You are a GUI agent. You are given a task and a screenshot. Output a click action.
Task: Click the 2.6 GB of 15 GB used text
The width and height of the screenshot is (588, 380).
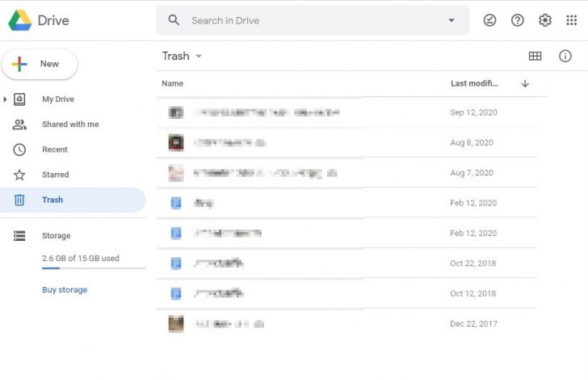[x=81, y=259]
